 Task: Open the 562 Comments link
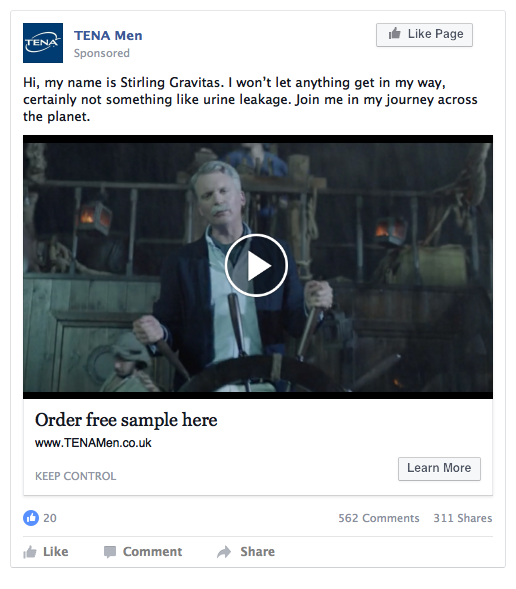[379, 518]
